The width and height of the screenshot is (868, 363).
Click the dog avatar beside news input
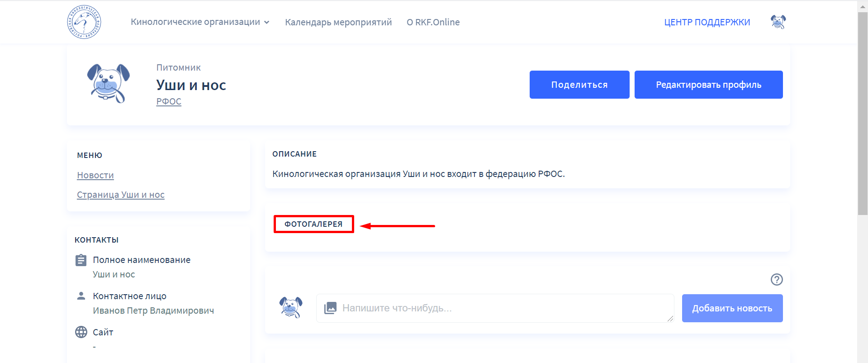point(291,307)
